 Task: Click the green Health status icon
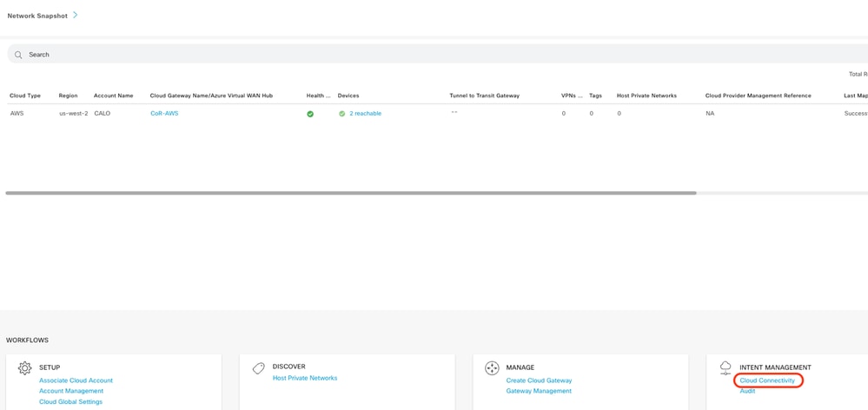tap(310, 114)
